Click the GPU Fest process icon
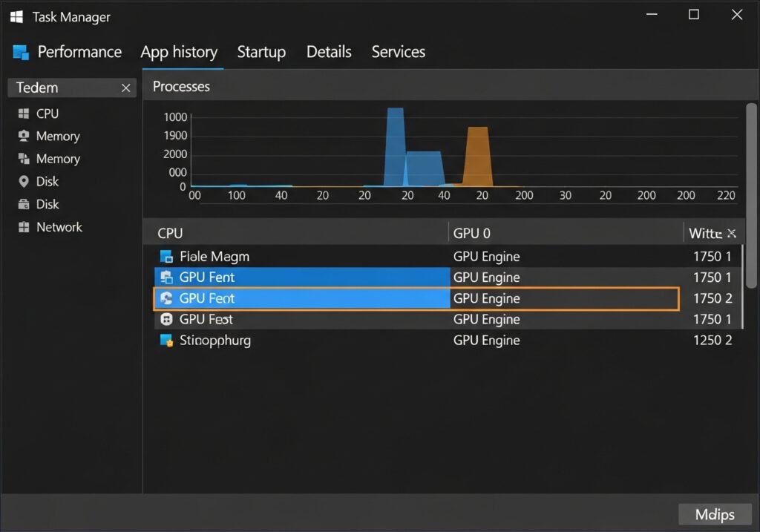 point(166,319)
